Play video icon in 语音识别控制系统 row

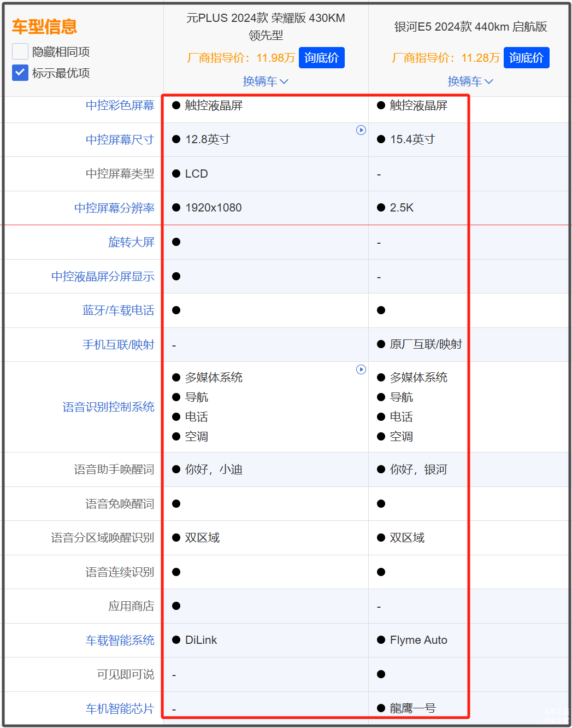[361, 369]
